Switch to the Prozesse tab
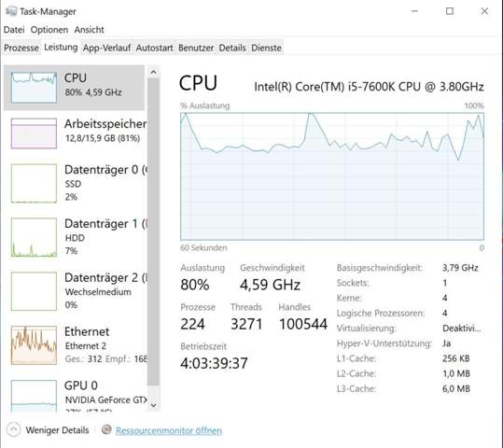This screenshot has height=448, width=503. click(x=21, y=48)
